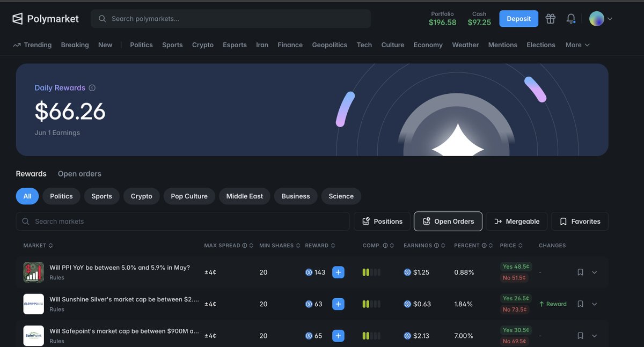Expand the Safepoint market row
The height and width of the screenshot is (347, 644).
tap(594, 336)
